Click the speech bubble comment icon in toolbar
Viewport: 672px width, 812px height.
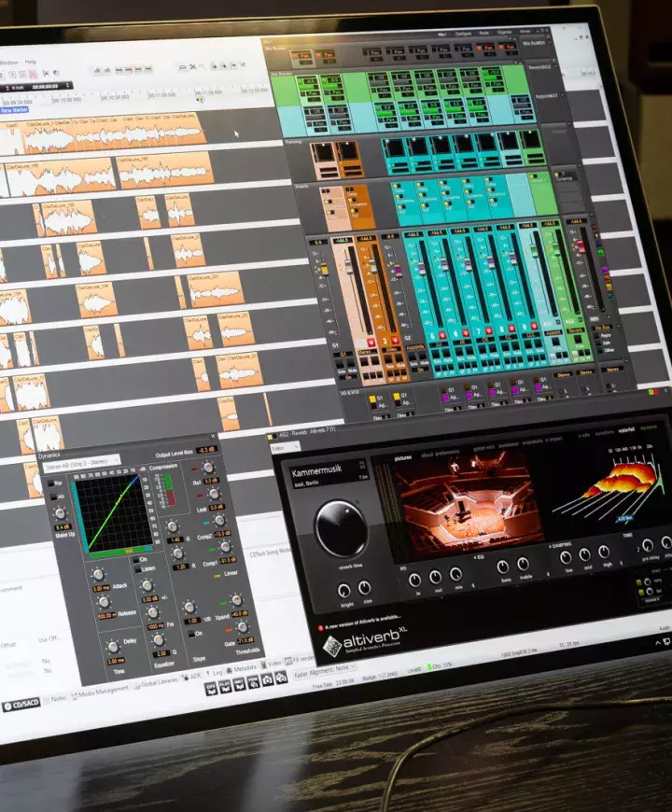(182, 67)
